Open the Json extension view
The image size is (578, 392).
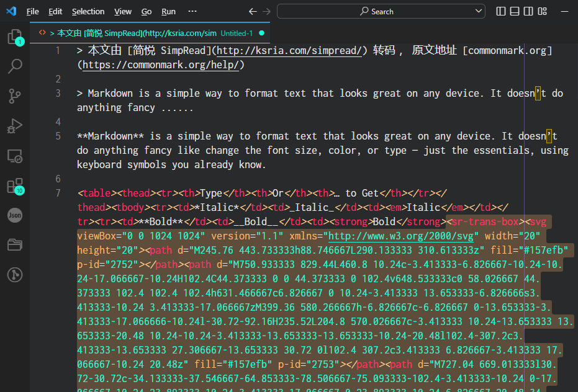15,215
